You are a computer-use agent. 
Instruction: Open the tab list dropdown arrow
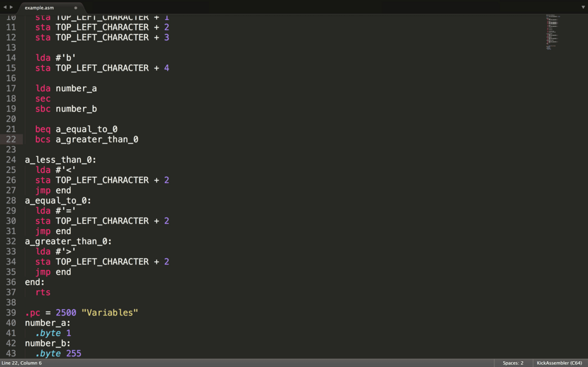[x=583, y=8]
